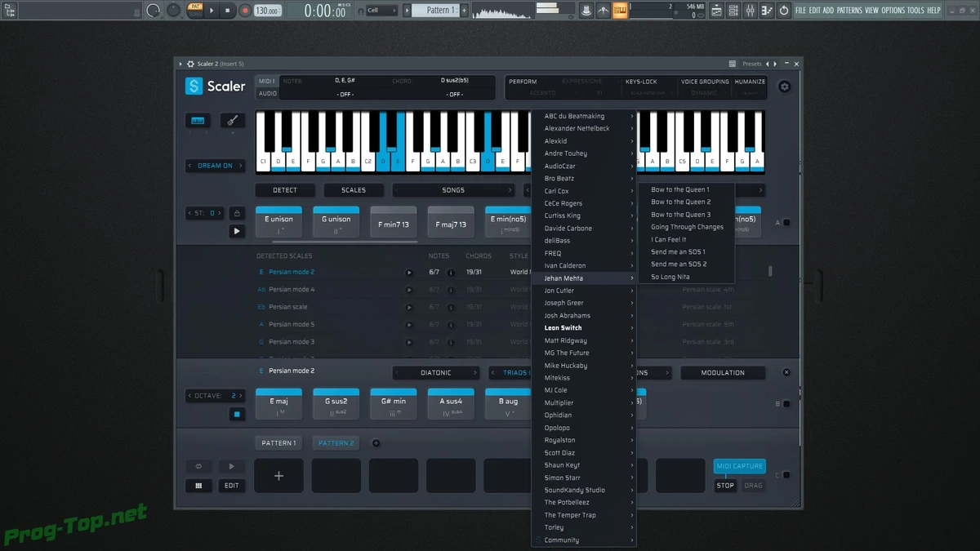Screen dimensions: 980x551
Task: Click the lock icon beside semitone control
Action: (237, 213)
